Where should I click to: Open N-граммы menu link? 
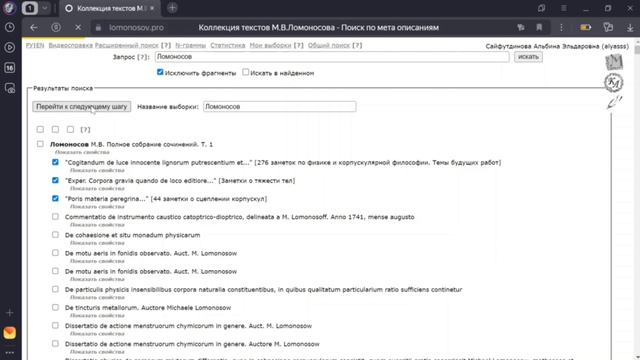coord(191,45)
